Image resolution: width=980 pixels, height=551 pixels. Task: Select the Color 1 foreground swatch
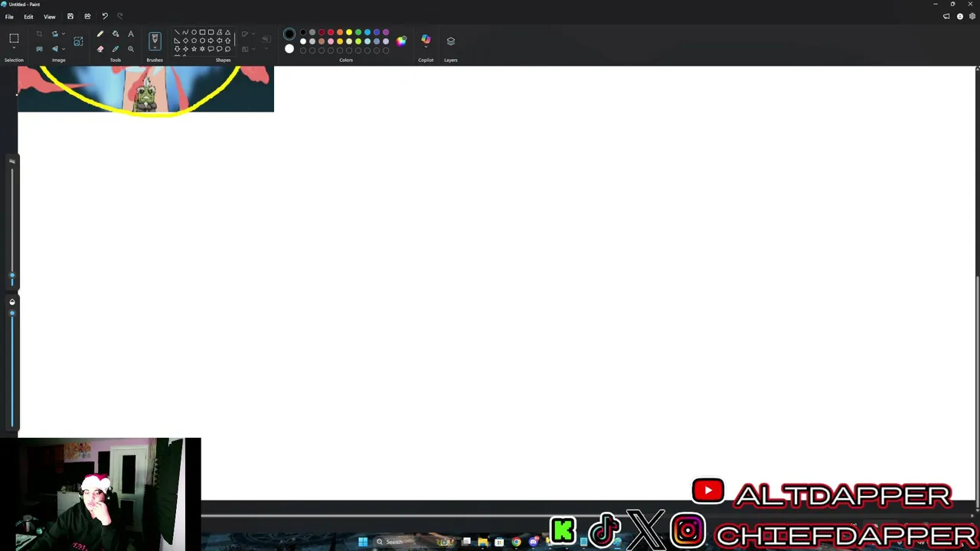pos(289,34)
